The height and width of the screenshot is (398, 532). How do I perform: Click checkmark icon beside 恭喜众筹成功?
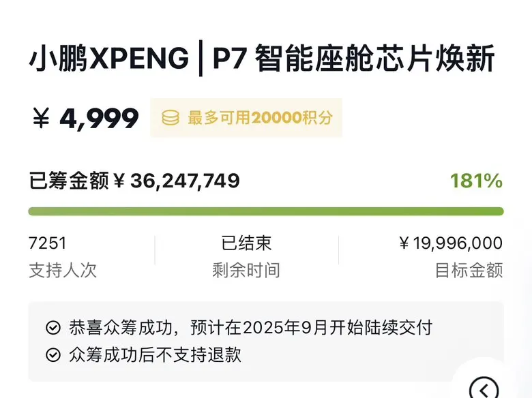[x=53, y=328]
